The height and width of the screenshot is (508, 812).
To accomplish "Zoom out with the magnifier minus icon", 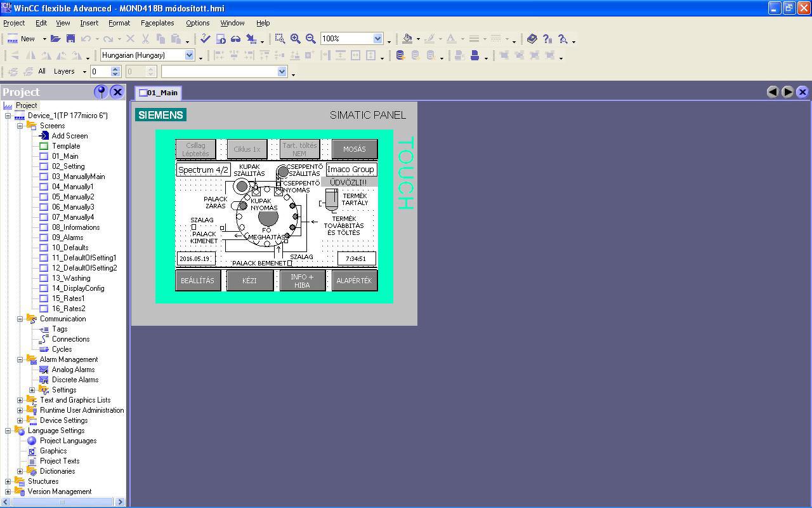I will [310, 39].
